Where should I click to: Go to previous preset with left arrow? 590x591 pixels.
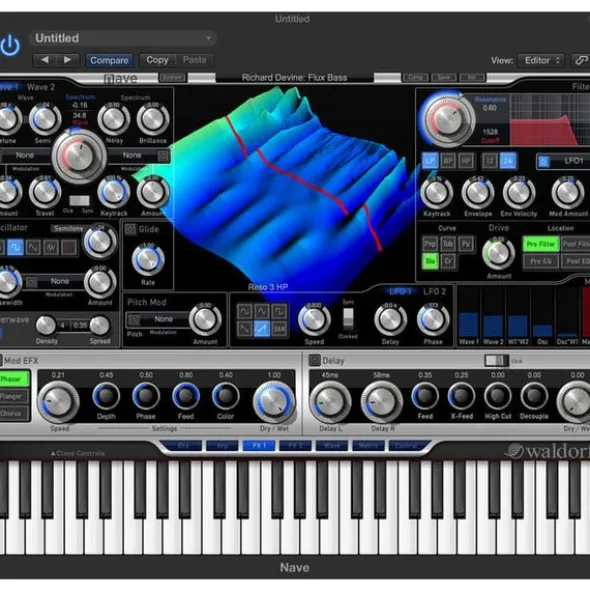click(45, 60)
